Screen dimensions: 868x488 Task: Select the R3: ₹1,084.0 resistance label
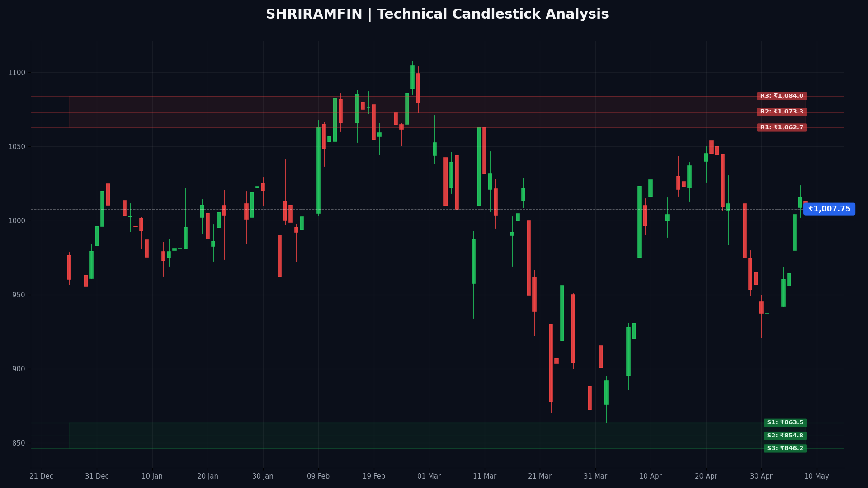tap(782, 96)
